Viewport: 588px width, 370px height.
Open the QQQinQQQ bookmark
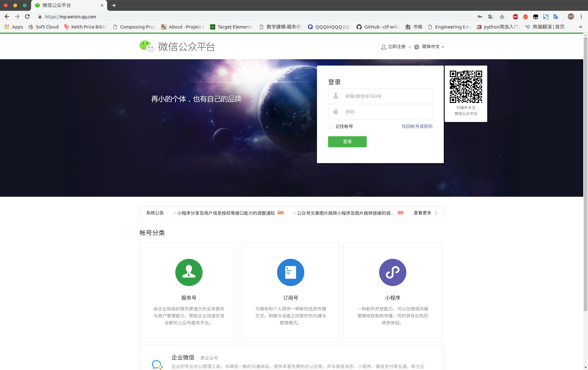tap(329, 27)
